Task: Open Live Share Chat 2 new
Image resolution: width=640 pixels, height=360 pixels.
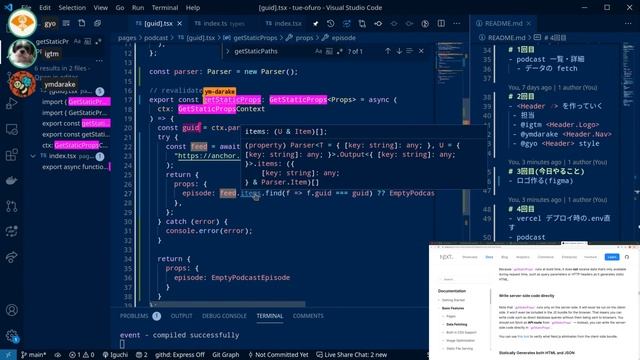Action: pos(351,355)
